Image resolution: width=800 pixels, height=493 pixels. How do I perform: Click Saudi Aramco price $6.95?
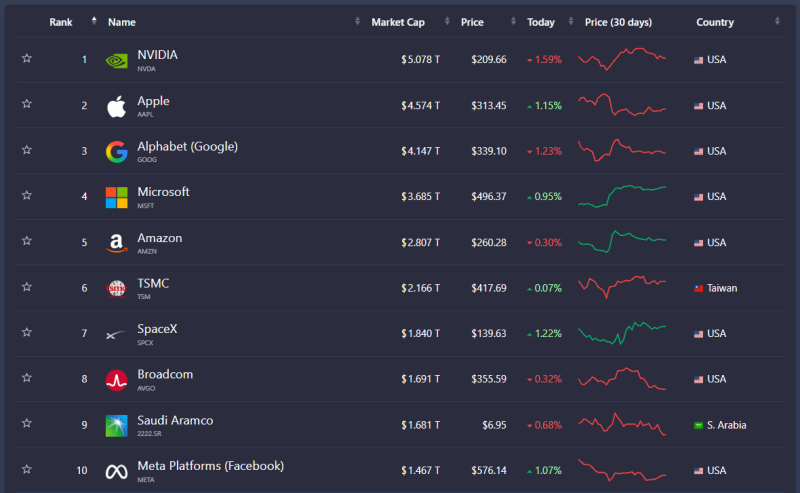tap(494, 425)
